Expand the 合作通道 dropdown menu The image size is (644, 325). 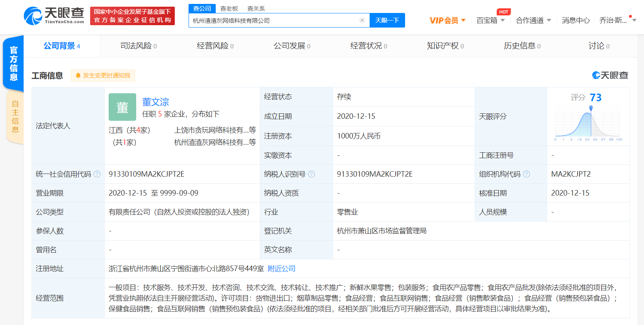(533, 20)
